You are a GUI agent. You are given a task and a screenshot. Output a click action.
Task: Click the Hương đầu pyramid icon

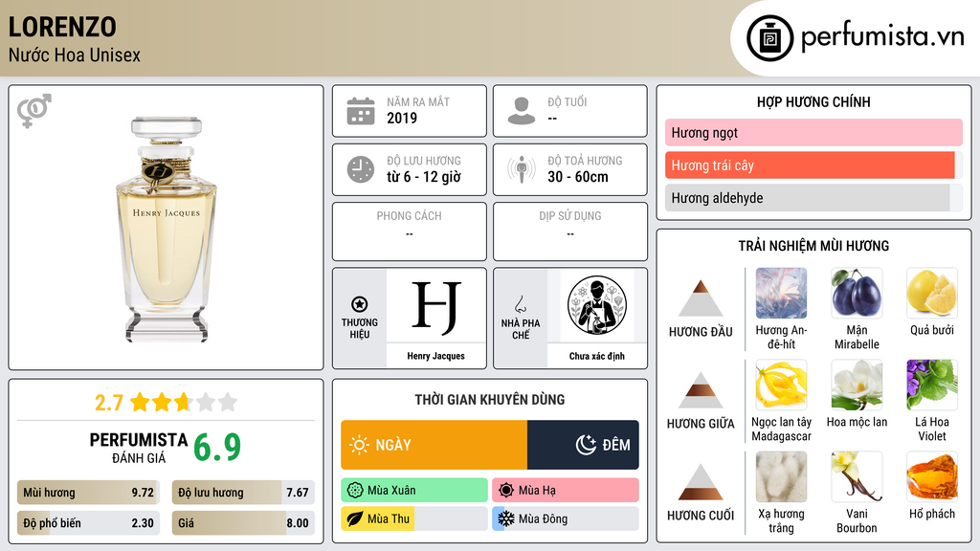[701, 298]
